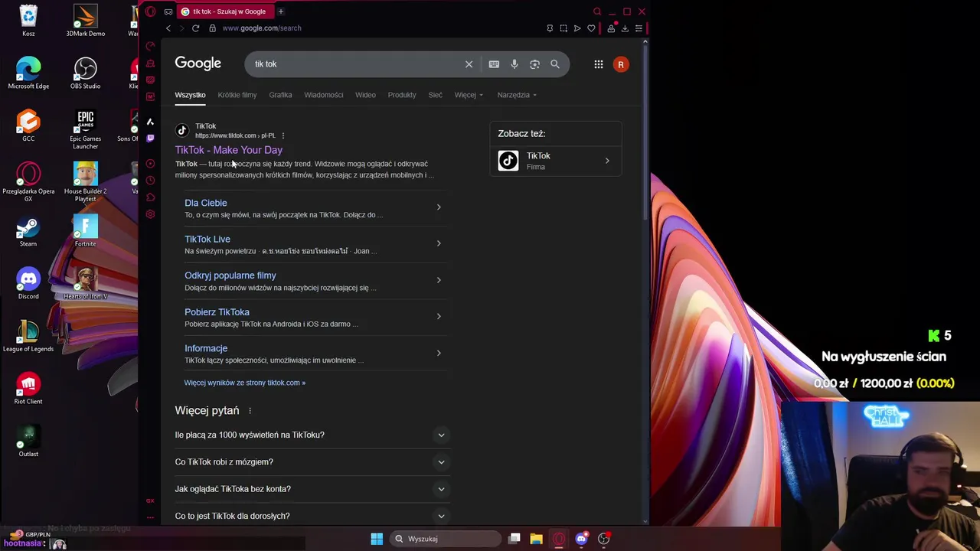This screenshot has height=551, width=980.
Task: Switch to Krótkie filmy tab
Action: pos(237,95)
